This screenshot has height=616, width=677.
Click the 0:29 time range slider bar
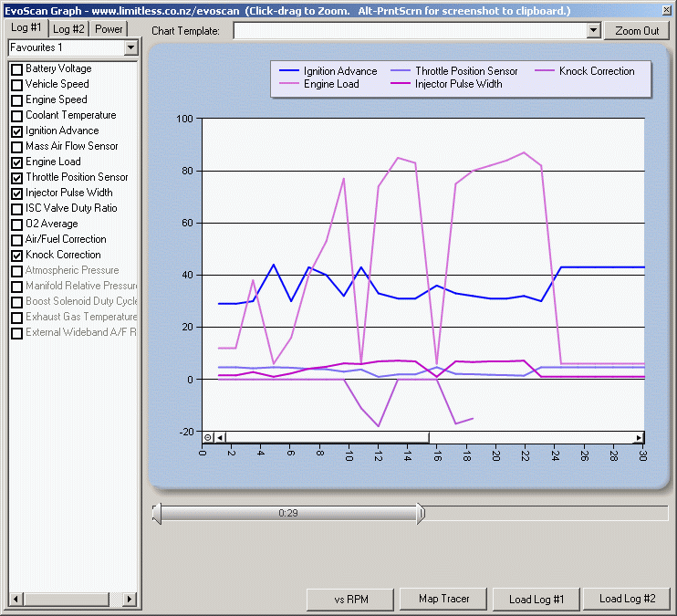coord(288,513)
